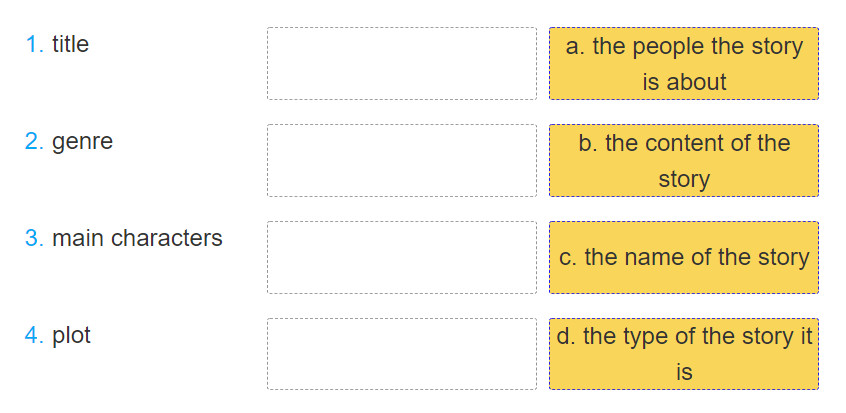
Task: Click the 'main characters' term label
Action: 137,238
